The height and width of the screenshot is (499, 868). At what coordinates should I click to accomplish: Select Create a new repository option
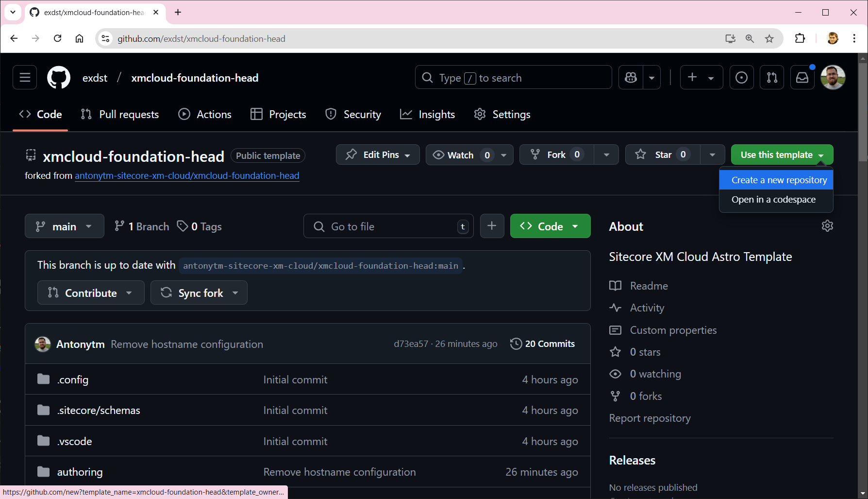[776, 179]
